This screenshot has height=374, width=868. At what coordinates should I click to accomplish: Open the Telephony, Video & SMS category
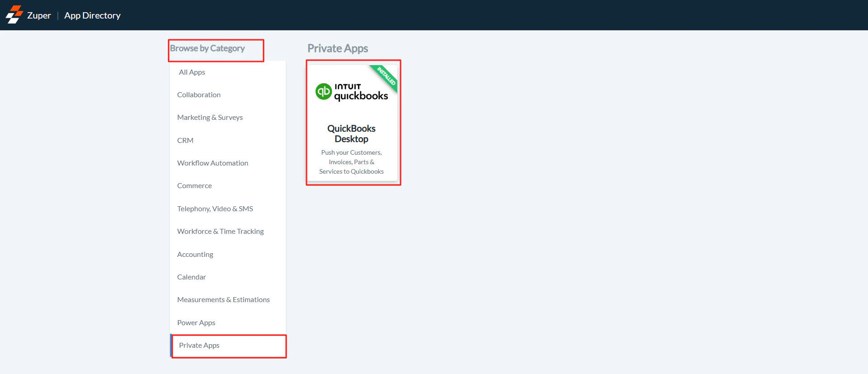(x=228, y=209)
